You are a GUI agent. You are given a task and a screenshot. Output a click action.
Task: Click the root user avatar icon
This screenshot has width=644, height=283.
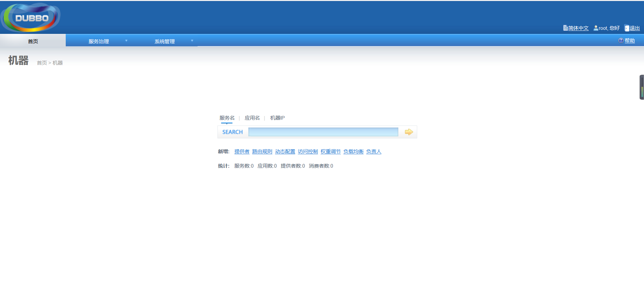click(x=596, y=28)
